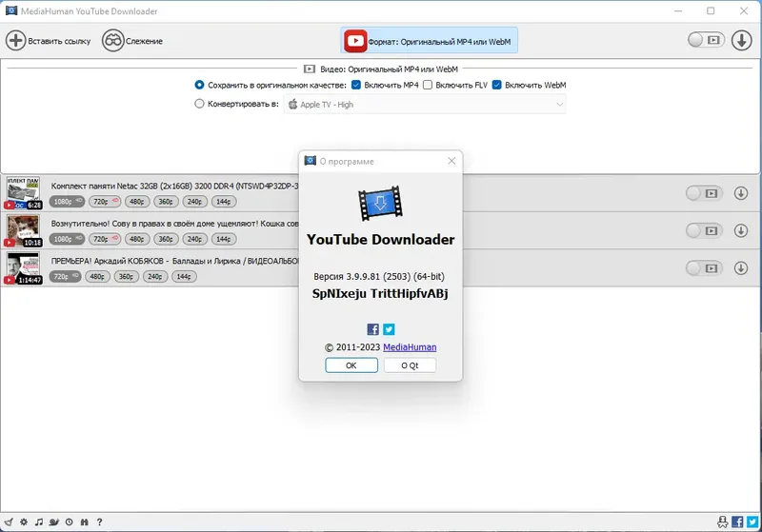Click Netac memory video thumbnail
762x532 pixels.
(23, 192)
